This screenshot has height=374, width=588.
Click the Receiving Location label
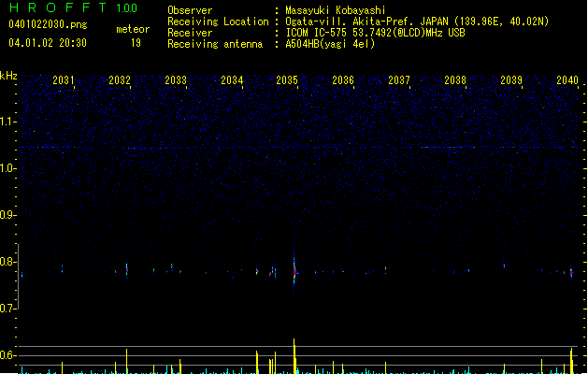tap(218, 22)
